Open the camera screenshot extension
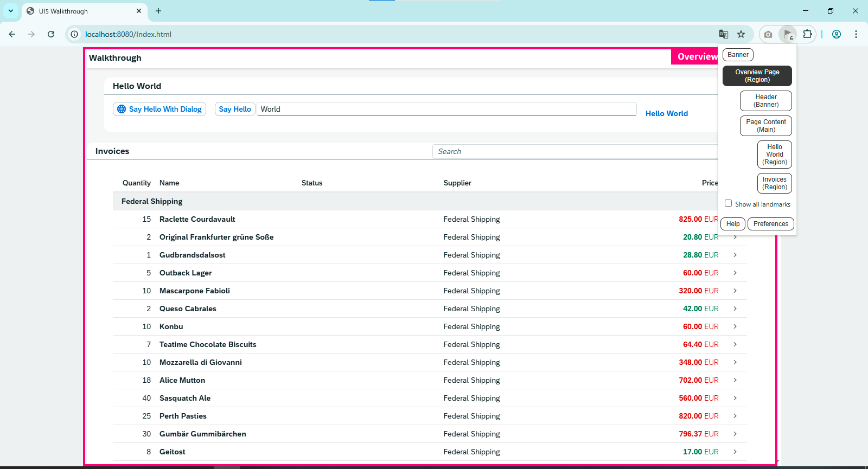Image resolution: width=868 pixels, height=469 pixels. click(768, 34)
